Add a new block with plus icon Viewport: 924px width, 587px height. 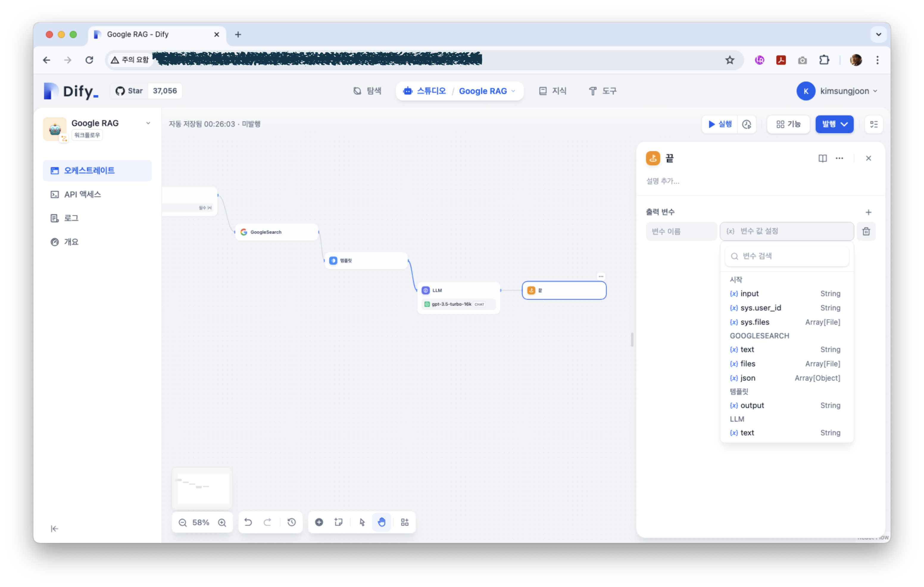pos(319,522)
